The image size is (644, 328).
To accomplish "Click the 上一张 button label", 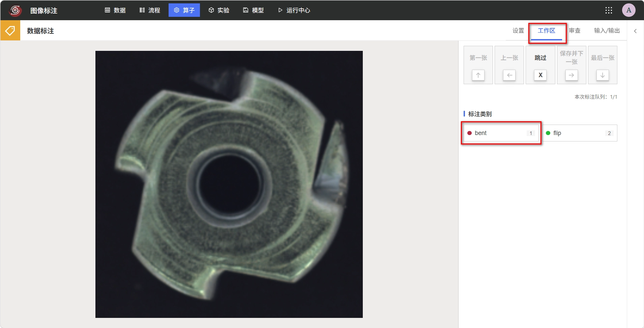I will pyautogui.click(x=509, y=58).
